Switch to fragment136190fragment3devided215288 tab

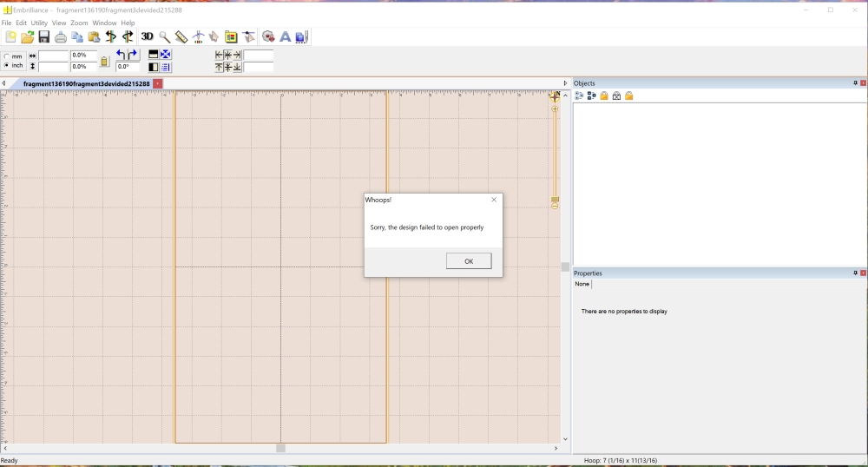click(x=86, y=83)
